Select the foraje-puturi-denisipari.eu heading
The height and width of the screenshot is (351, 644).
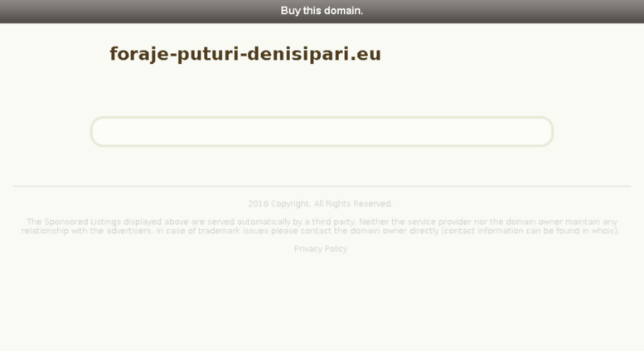tap(245, 54)
